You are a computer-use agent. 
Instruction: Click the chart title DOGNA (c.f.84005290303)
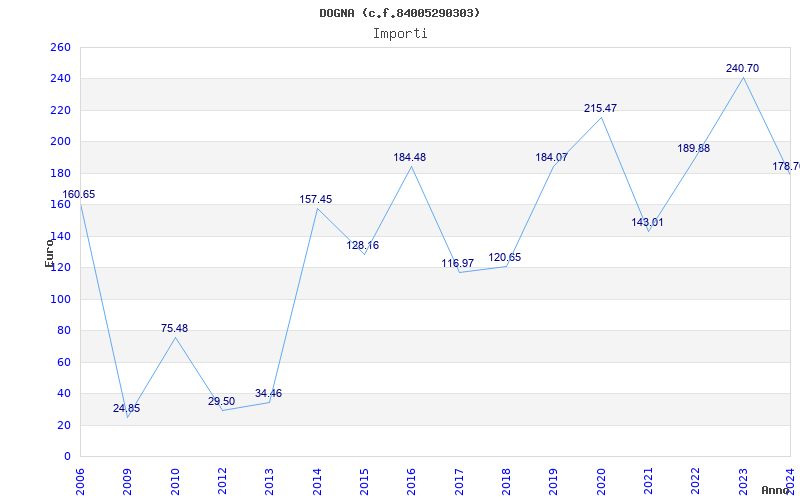[x=400, y=13]
